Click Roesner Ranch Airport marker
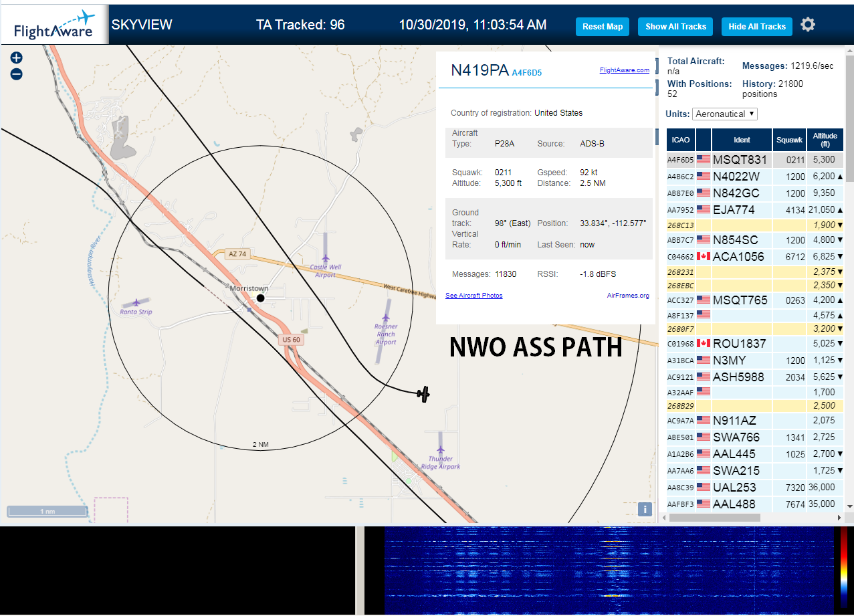Screen dimensions: 854x616 point(386,317)
